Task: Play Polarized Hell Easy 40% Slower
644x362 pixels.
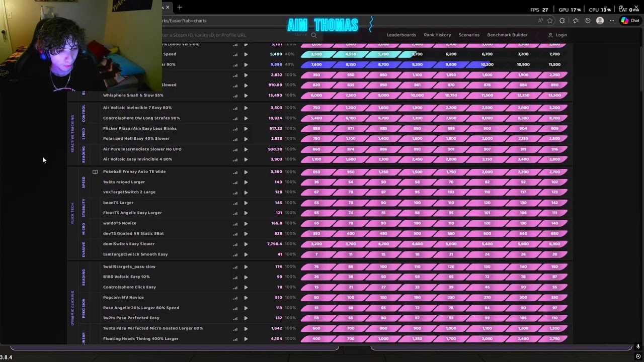Action: (x=246, y=139)
